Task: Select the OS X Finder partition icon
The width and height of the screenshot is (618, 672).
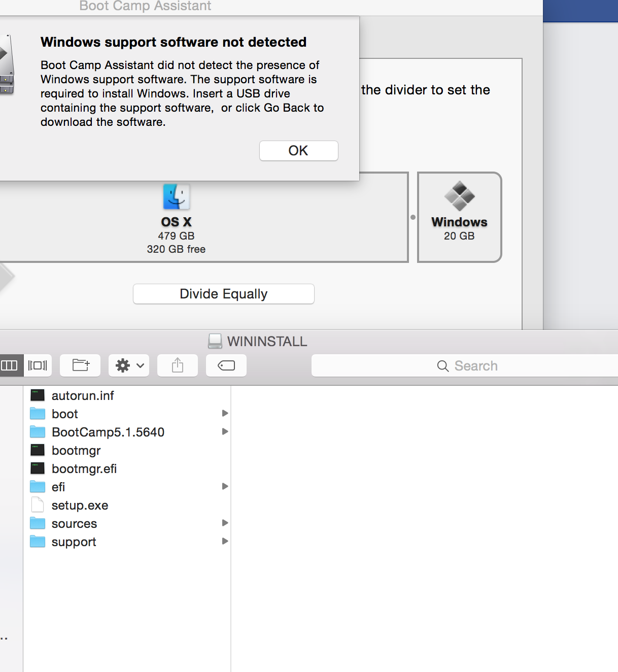Action: 176,196
